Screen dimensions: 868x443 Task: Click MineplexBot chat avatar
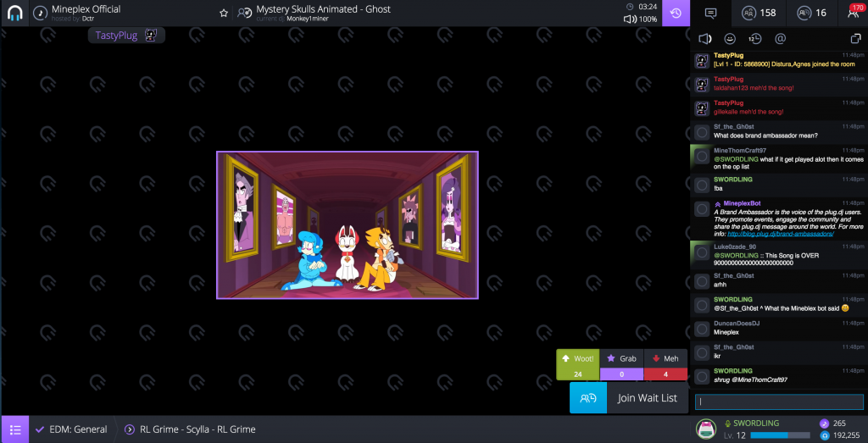pyautogui.click(x=702, y=209)
